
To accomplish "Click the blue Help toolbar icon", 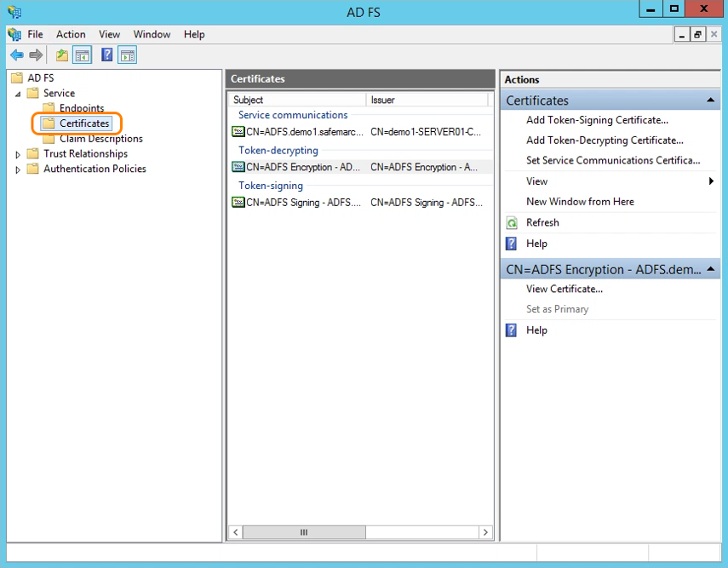I will pyautogui.click(x=107, y=55).
